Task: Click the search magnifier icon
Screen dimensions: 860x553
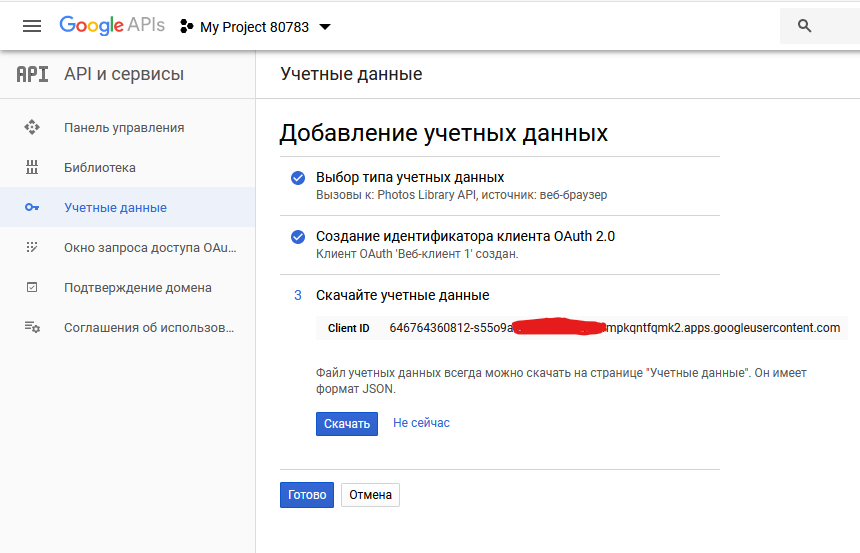Action: (x=804, y=26)
